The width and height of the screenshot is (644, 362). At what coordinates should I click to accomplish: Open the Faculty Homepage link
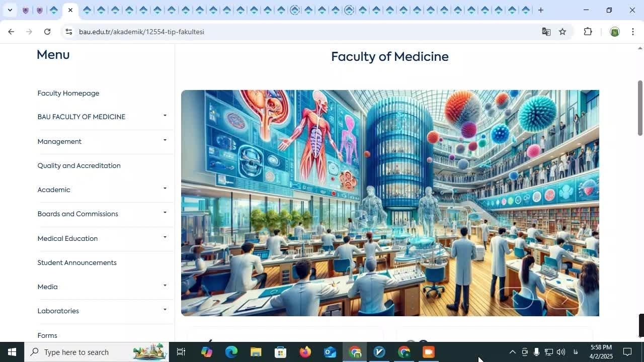coord(68,93)
